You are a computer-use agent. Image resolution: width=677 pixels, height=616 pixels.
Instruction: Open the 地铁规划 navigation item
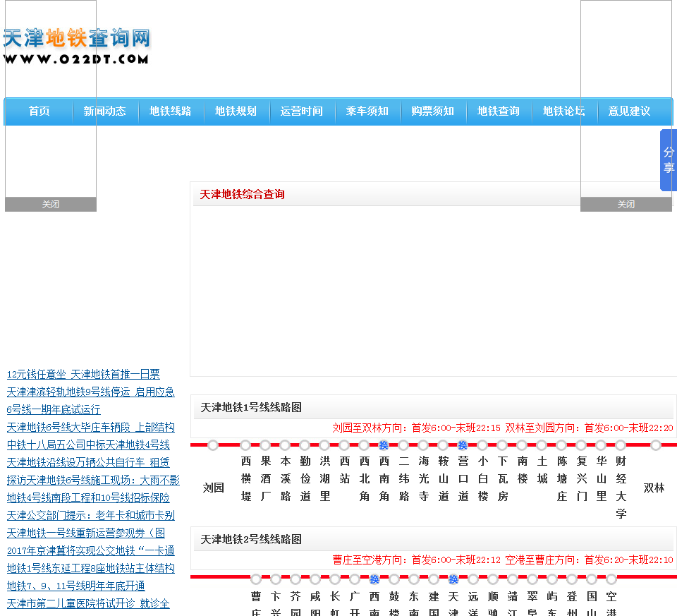click(x=236, y=111)
